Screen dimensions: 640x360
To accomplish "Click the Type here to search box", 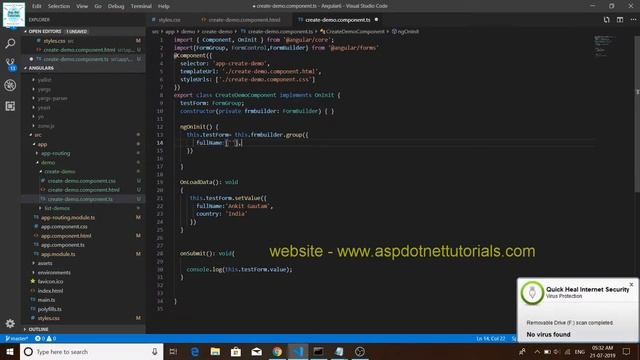I will 92,351.
